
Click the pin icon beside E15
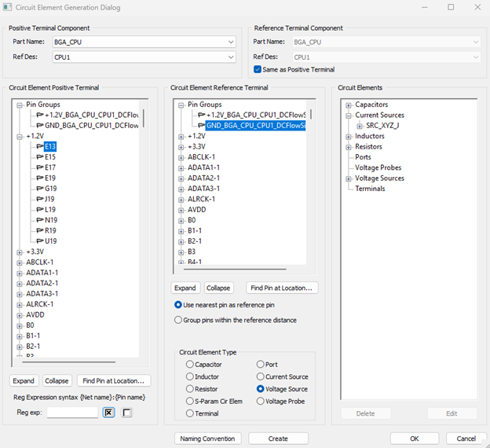[x=38, y=157]
